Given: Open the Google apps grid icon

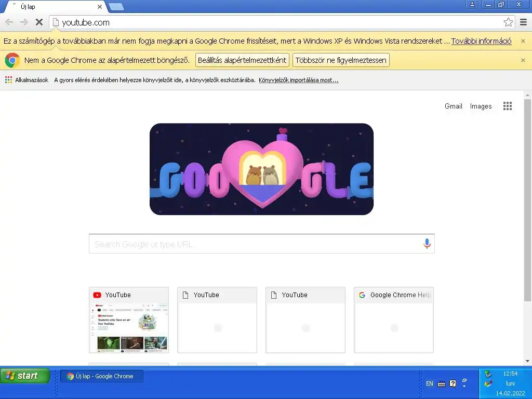Looking at the screenshot, I should 508,106.
